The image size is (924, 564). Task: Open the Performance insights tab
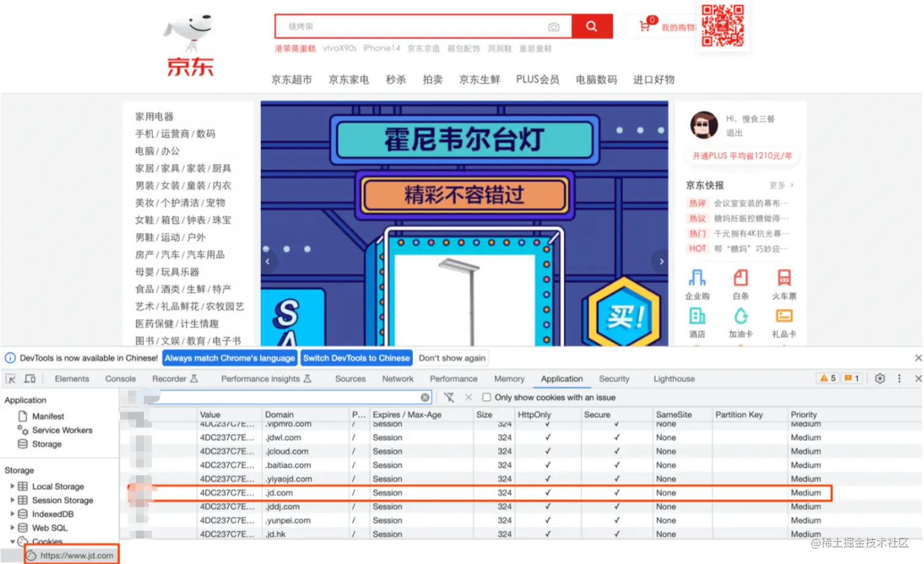pyautogui.click(x=266, y=379)
